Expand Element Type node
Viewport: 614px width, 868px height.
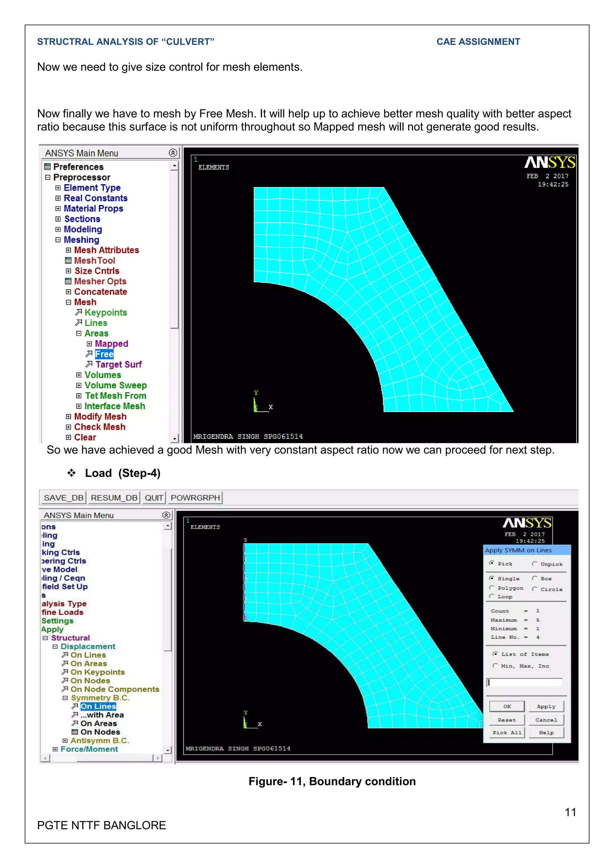[58, 188]
